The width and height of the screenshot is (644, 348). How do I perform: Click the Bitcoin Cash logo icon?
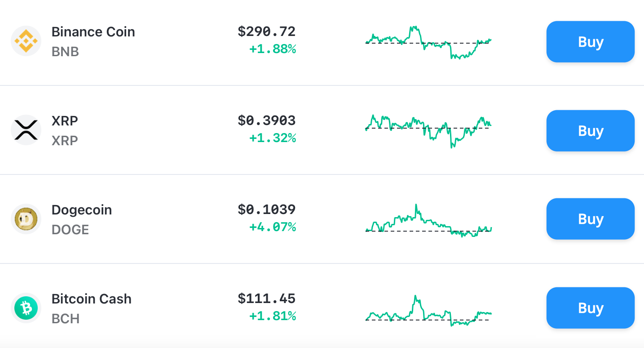(x=26, y=308)
